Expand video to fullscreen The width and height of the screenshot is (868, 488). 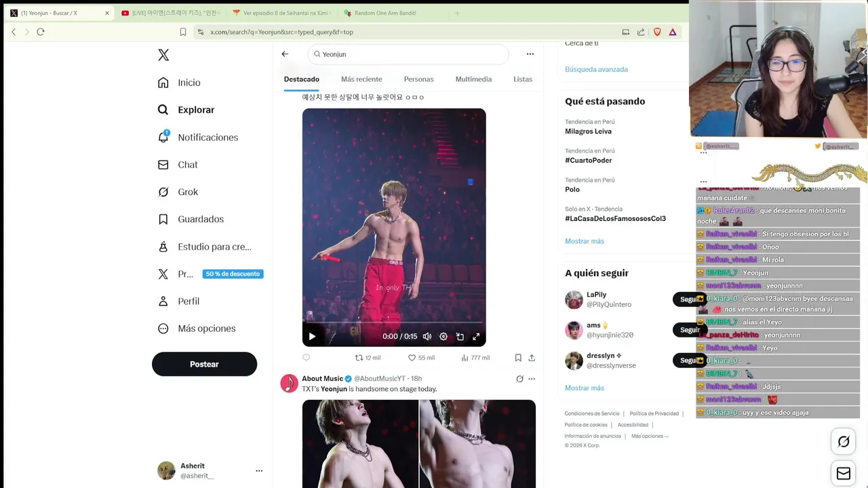476,336
